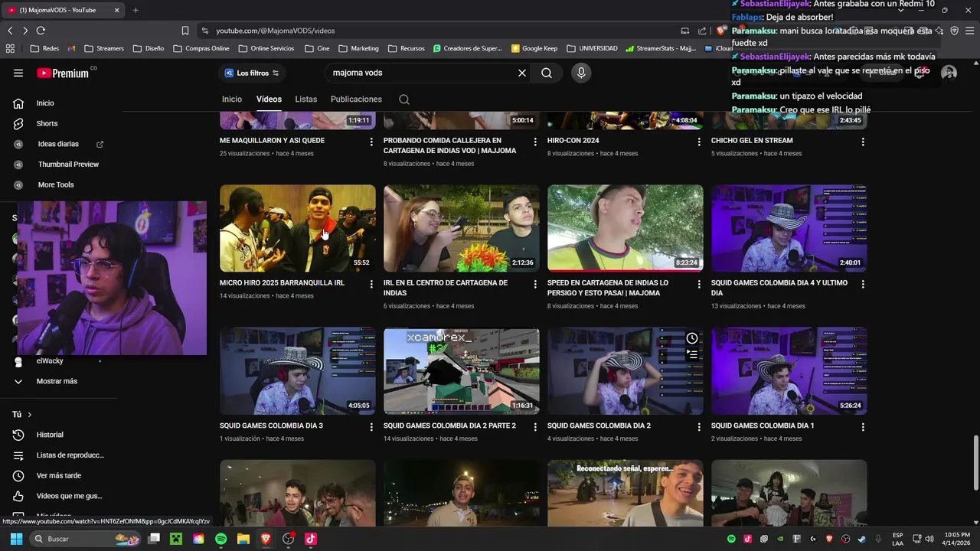980x551 pixels.
Task: Click the Windows taskbar Buscar search box
Action: tap(86, 539)
